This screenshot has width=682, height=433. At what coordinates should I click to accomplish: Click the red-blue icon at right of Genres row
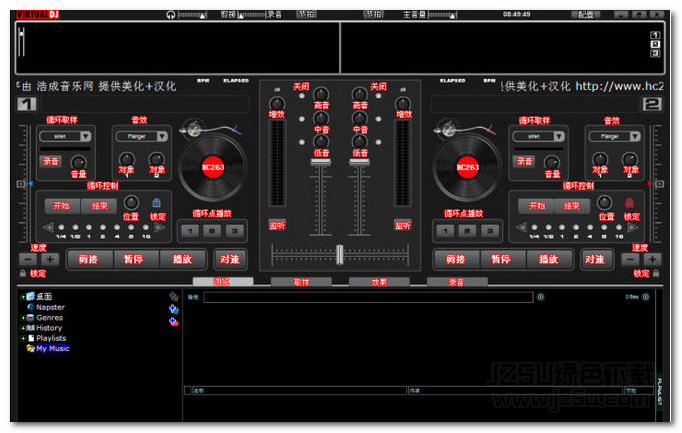pyautogui.click(x=174, y=322)
